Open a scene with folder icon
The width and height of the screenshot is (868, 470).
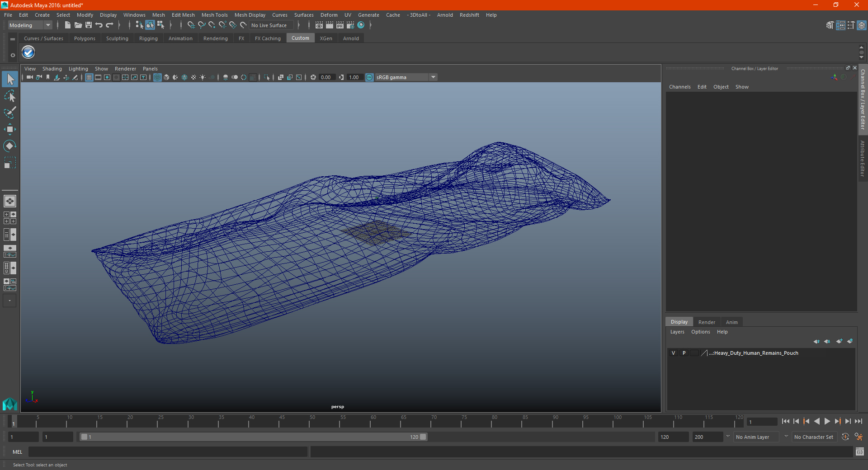(x=78, y=25)
